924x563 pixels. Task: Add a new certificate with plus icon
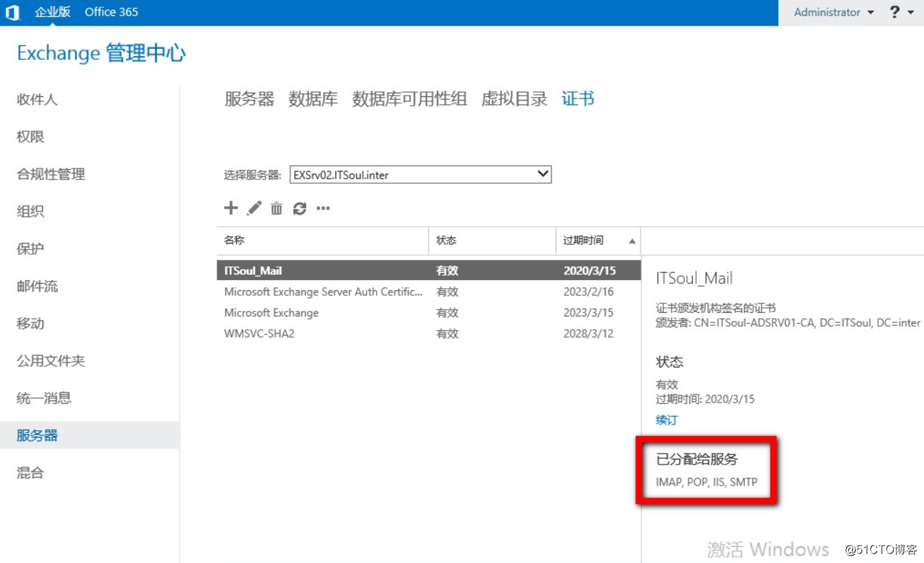coord(231,209)
